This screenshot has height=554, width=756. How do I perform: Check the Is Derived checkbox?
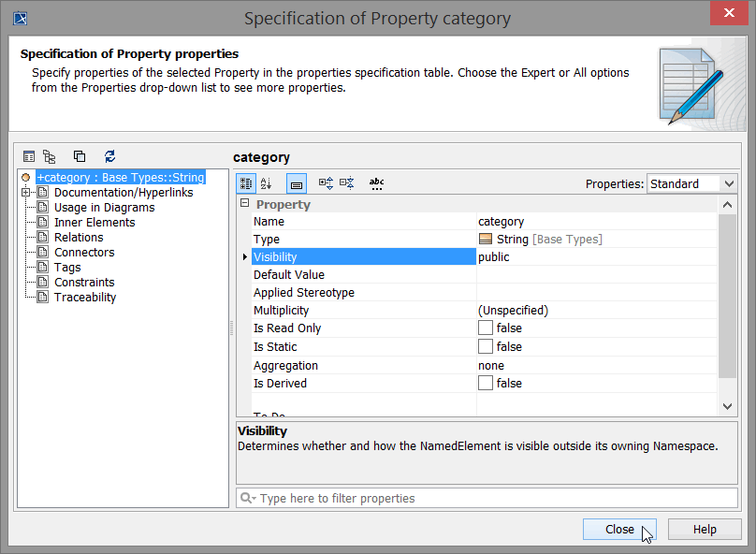point(486,384)
